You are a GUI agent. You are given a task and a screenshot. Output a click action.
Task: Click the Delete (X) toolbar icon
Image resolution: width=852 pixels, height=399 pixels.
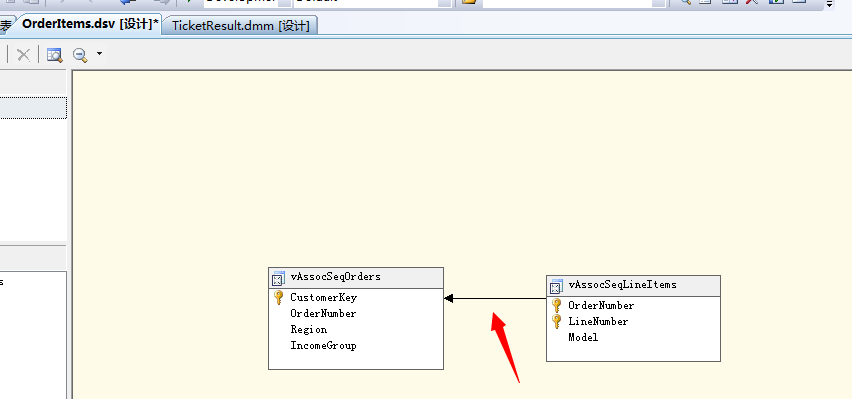pyautogui.click(x=23, y=55)
